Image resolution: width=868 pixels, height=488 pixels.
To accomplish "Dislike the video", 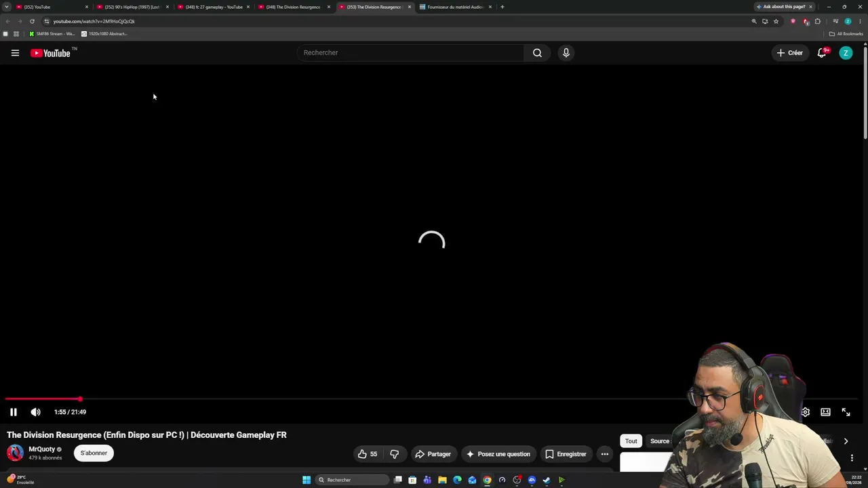I will (x=395, y=454).
